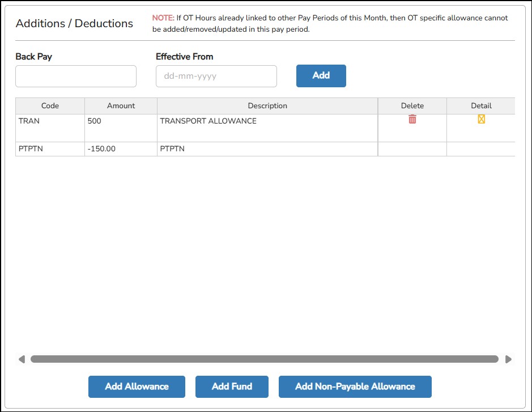Delete the TRAN transport allowance row
Viewport: 532px width, 412px height.
[x=412, y=119]
